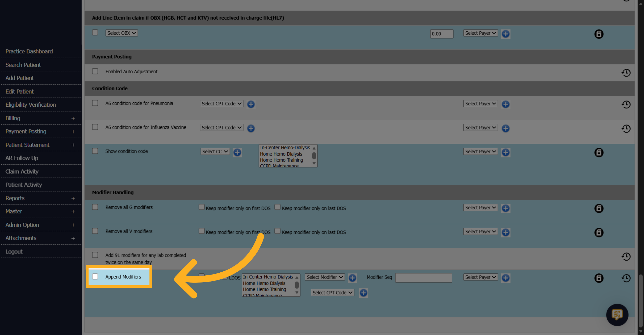Toggle Show condition code checkbox
The width and height of the screenshot is (644, 335).
(95, 151)
